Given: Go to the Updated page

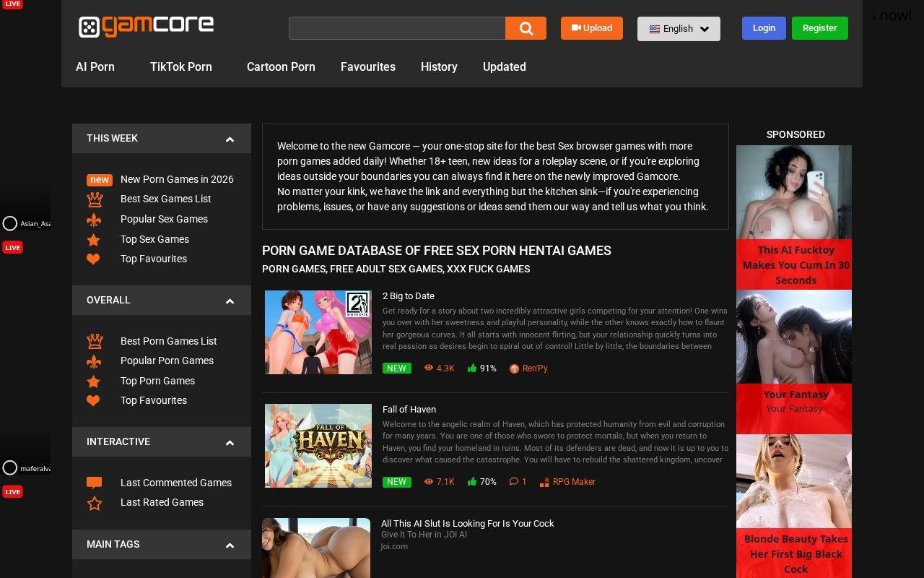Looking at the screenshot, I should coord(505,66).
